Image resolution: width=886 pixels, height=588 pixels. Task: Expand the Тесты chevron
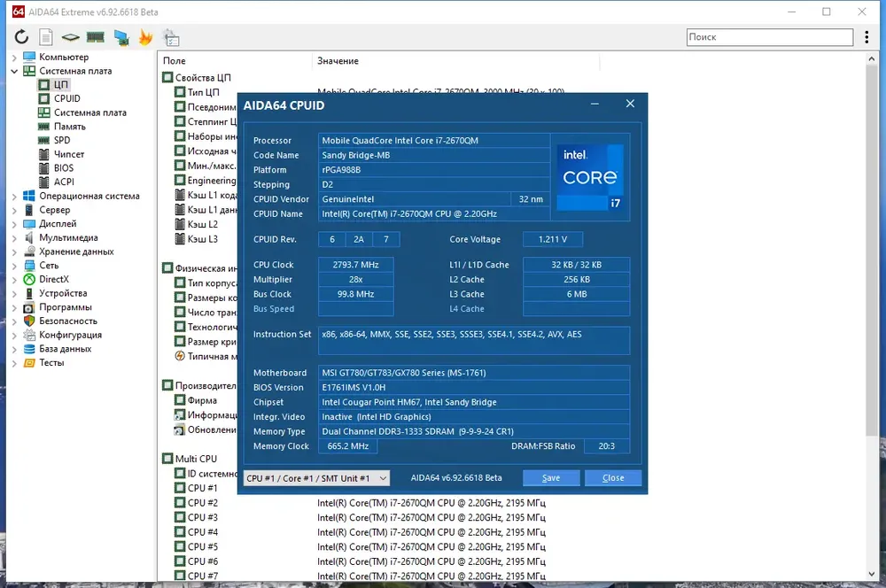point(14,363)
